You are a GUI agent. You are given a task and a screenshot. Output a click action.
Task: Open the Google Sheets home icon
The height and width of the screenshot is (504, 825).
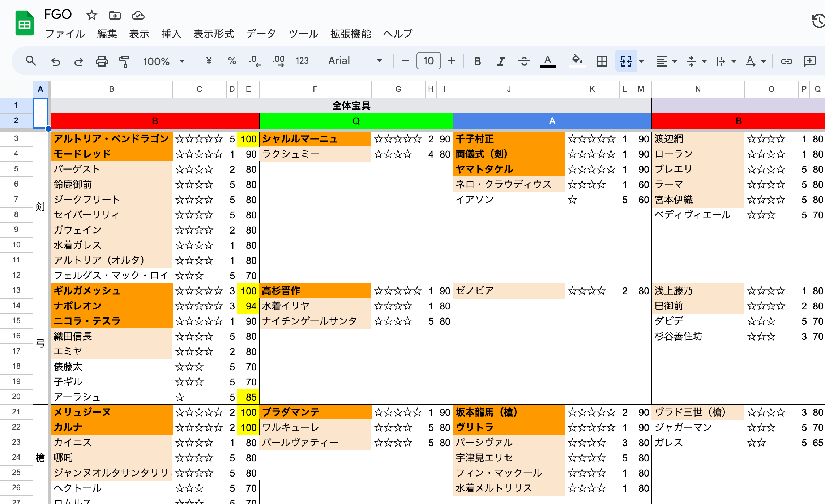point(24,24)
